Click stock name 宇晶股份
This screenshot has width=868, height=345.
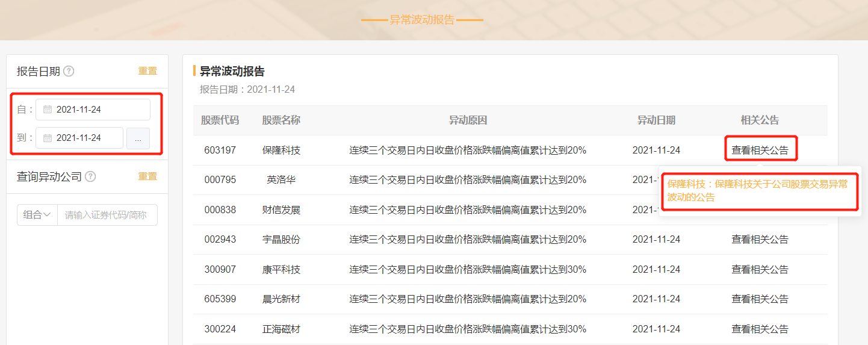pos(281,240)
